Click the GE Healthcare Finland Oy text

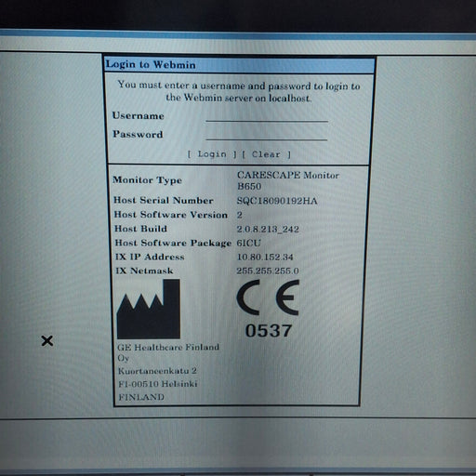coord(168,352)
